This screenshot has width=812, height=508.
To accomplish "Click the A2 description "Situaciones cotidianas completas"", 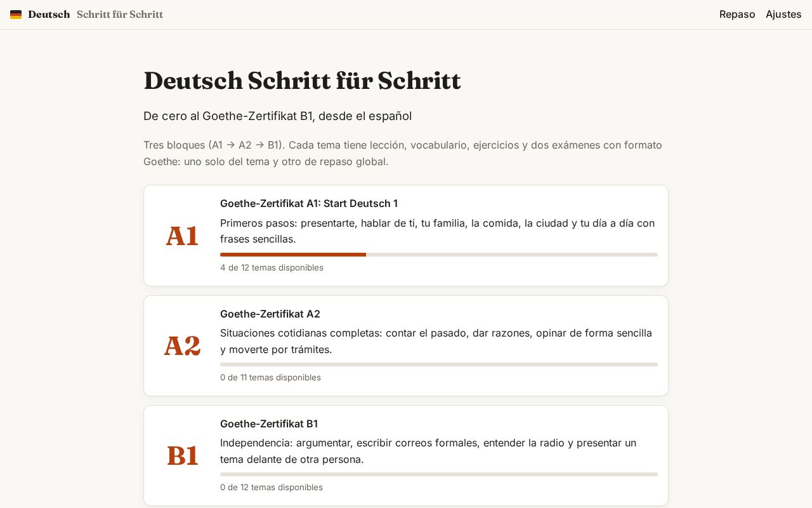I will (438, 341).
